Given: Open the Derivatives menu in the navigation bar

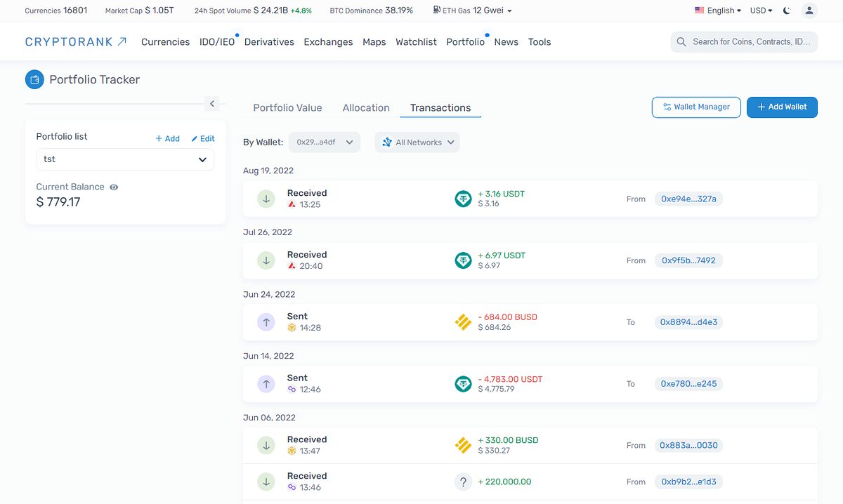Looking at the screenshot, I should 269,41.
